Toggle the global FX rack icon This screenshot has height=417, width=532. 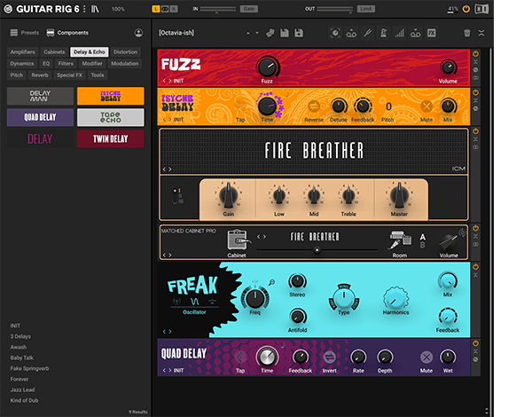pyautogui.click(x=432, y=33)
